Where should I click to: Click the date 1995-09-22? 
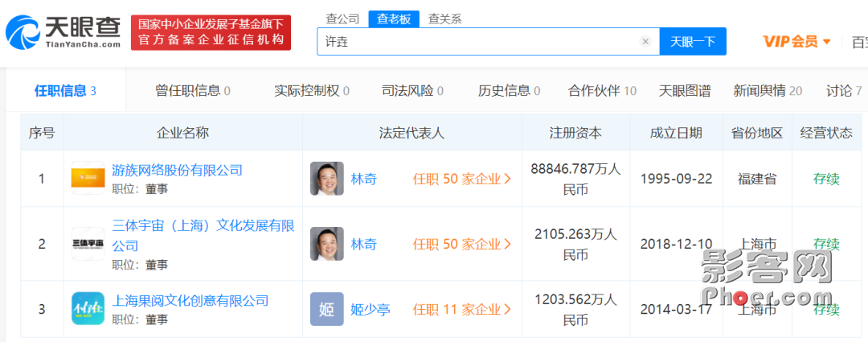pyautogui.click(x=677, y=179)
